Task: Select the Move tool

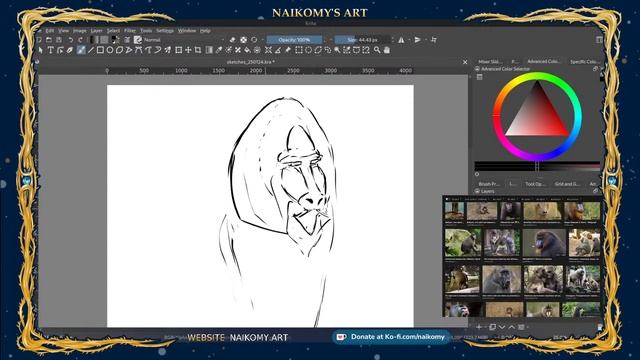Action: pos(188,50)
